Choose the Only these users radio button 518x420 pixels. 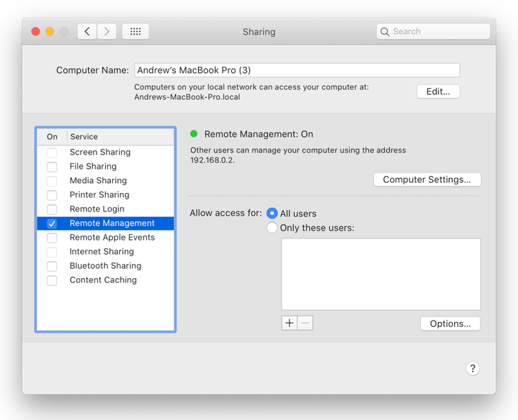click(x=272, y=228)
